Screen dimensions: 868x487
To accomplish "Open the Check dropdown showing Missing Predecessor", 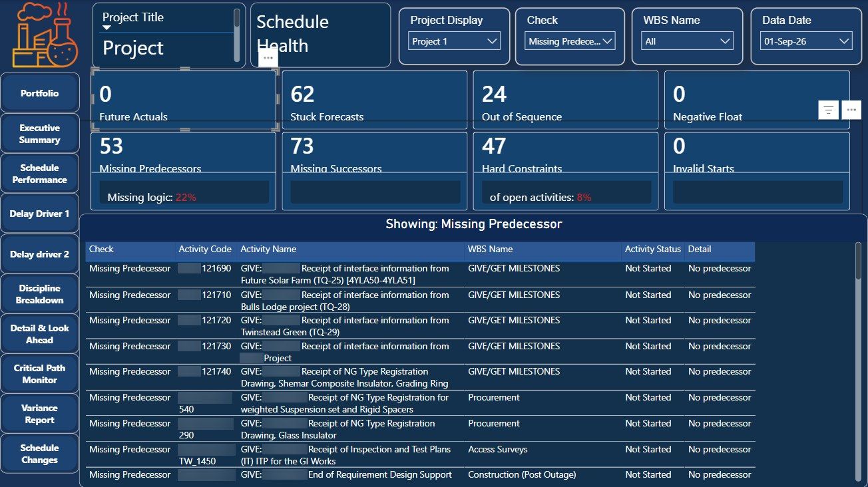I will (571, 41).
